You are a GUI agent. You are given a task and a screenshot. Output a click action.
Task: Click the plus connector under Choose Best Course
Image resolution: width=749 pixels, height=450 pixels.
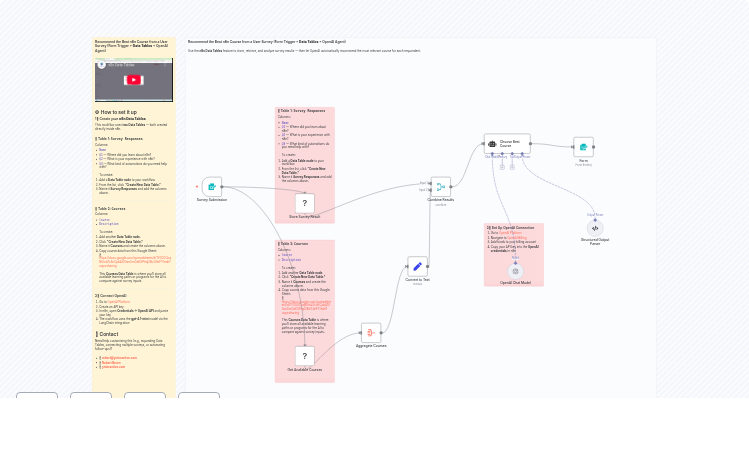(x=503, y=166)
